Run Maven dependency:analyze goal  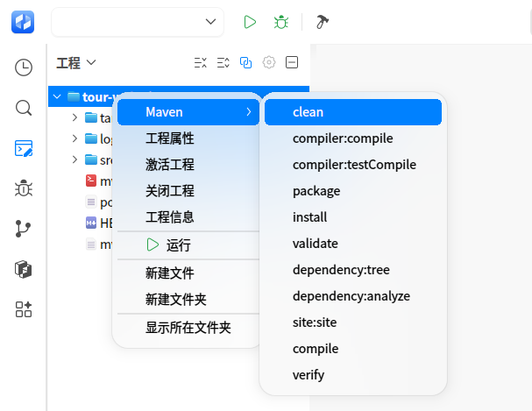tap(353, 296)
